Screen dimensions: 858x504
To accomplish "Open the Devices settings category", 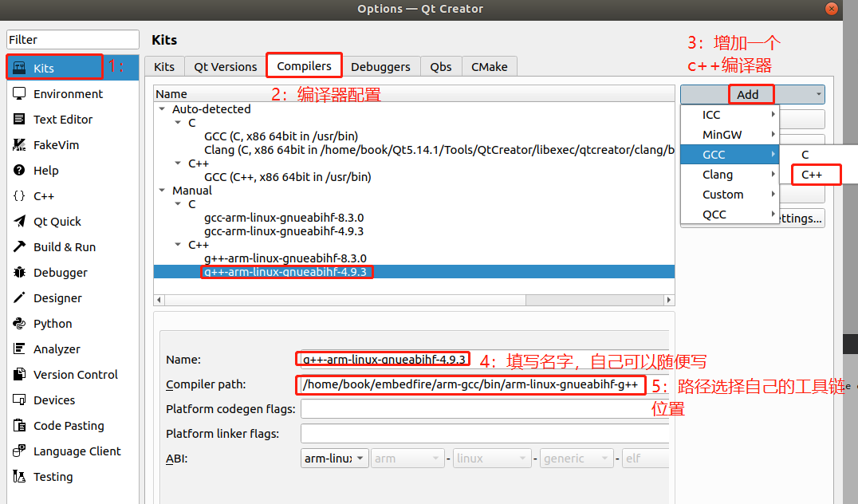I will pyautogui.click(x=73, y=400).
